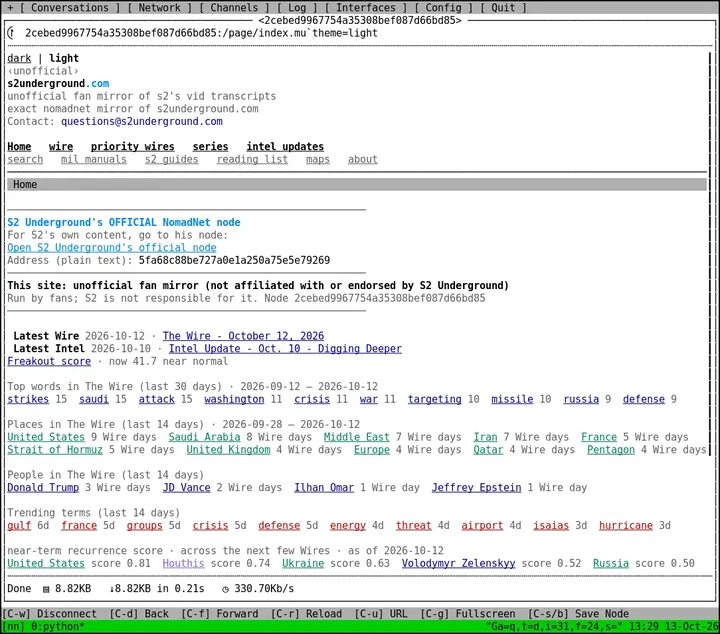Click trending term 'hurricane'
Screen dimensions: 720x634
tap(626, 526)
